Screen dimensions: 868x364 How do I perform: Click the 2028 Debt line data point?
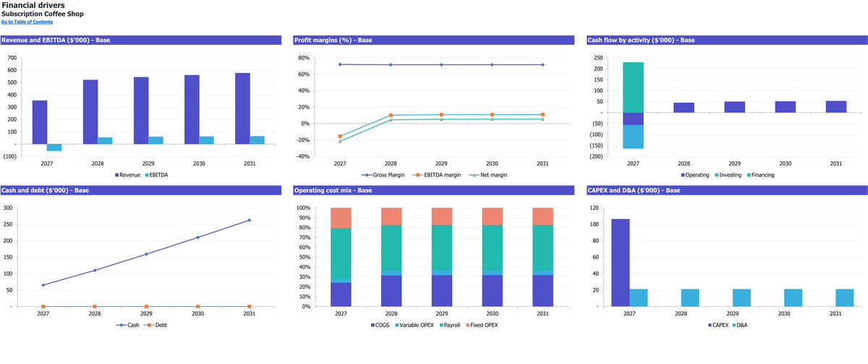pyautogui.click(x=95, y=307)
